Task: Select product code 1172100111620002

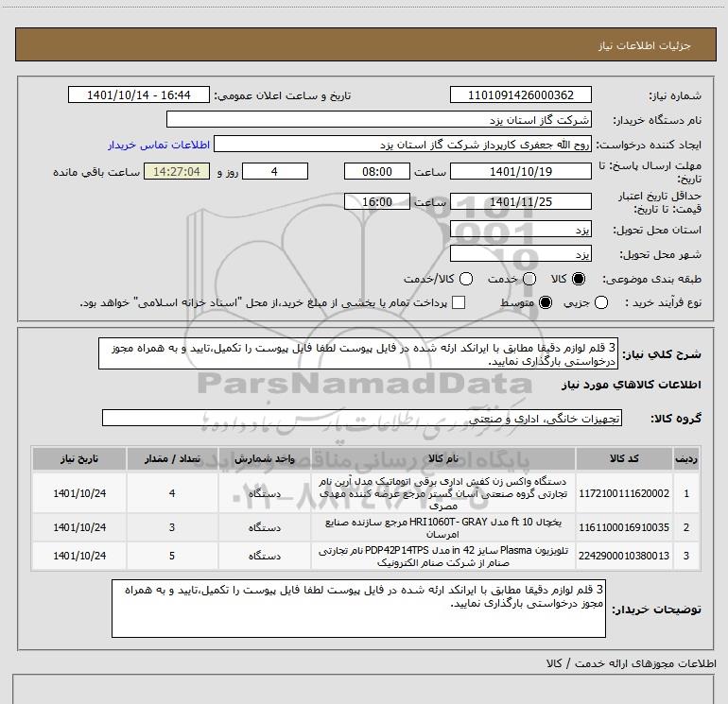Action: coord(624,493)
